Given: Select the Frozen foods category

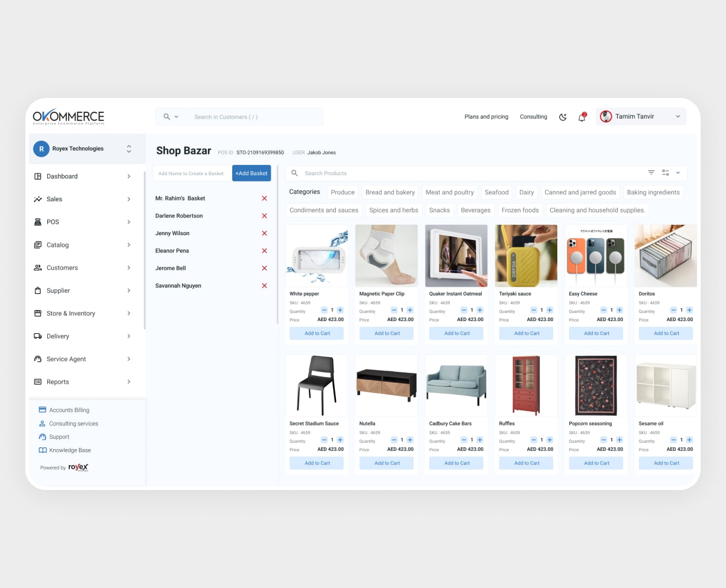Looking at the screenshot, I should point(520,210).
